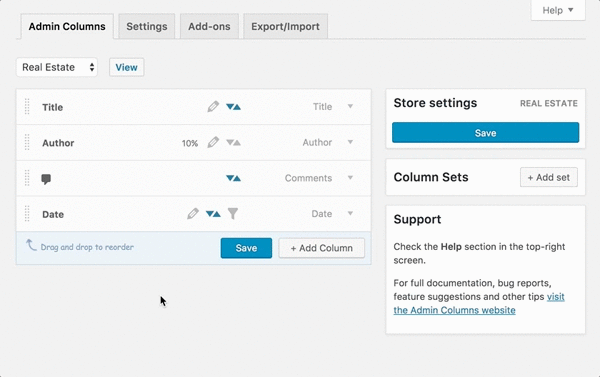Open the Export/Import tab

coord(285,26)
